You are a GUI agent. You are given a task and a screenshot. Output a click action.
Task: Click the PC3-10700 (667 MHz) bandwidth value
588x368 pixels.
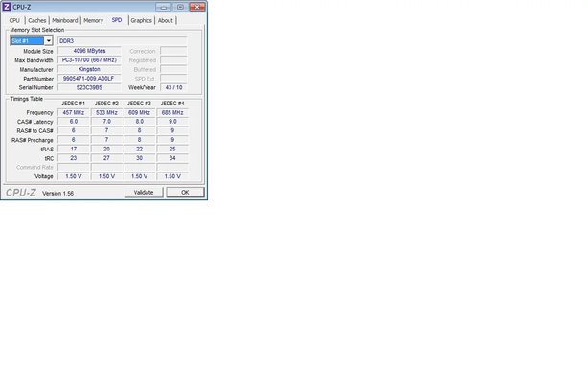coord(89,60)
